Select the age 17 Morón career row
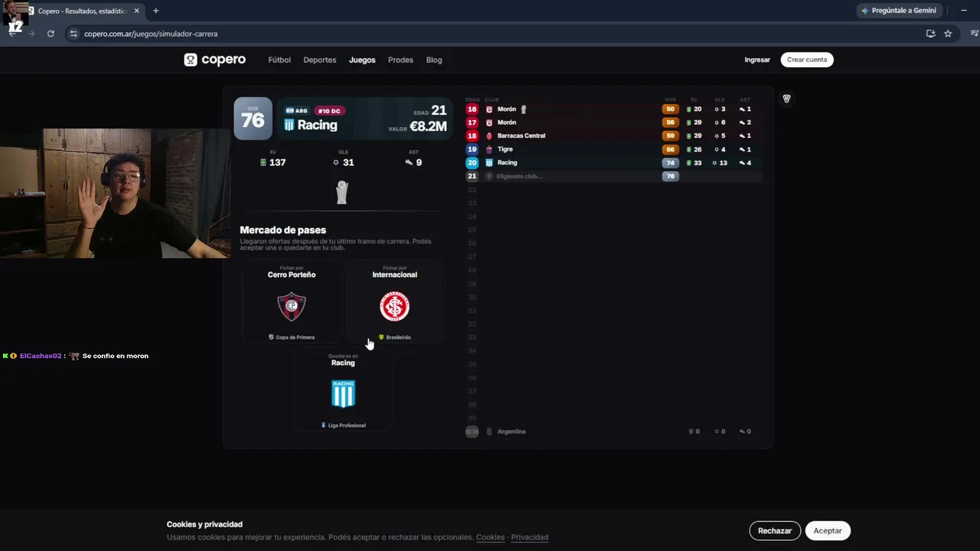The width and height of the screenshot is (980, 551). tap(614, 122)
